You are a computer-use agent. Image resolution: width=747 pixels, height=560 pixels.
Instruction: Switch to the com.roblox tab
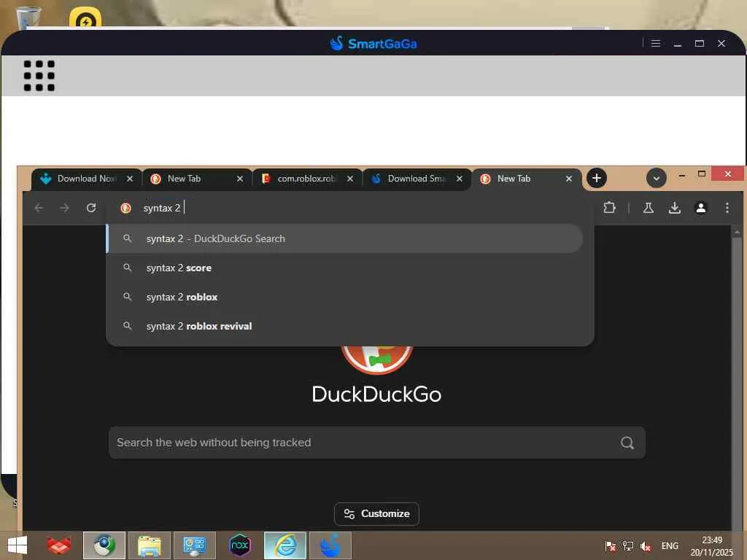pyautogui.click(x=307, y=179)
